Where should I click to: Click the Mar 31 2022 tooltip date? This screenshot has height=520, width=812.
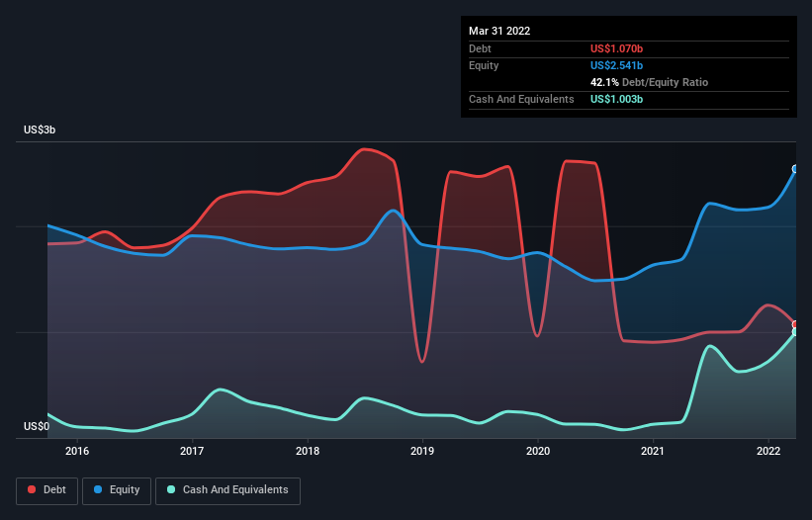click(x=499, y=31)
